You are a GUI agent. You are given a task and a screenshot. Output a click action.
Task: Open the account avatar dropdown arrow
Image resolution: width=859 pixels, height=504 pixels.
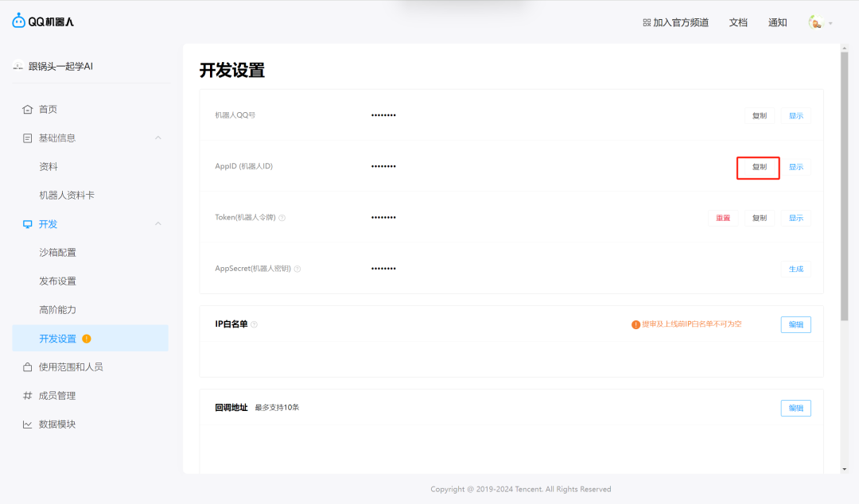pos(831,22)
